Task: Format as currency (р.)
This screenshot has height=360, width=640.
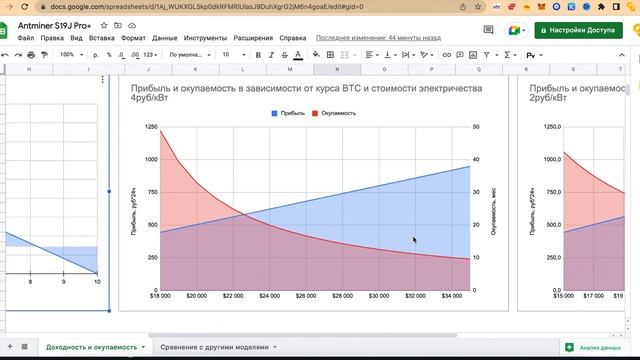Action: [96, 55]
